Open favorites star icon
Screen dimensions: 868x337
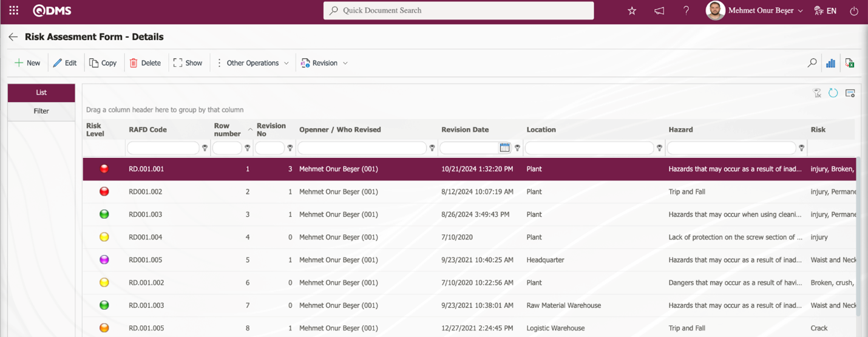[x=632, y=11]
